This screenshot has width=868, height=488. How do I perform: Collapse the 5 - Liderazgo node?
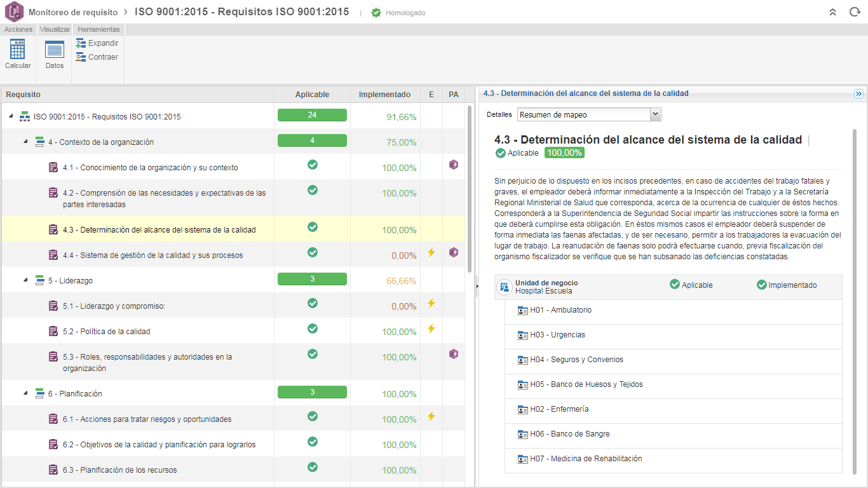point(26,280)
